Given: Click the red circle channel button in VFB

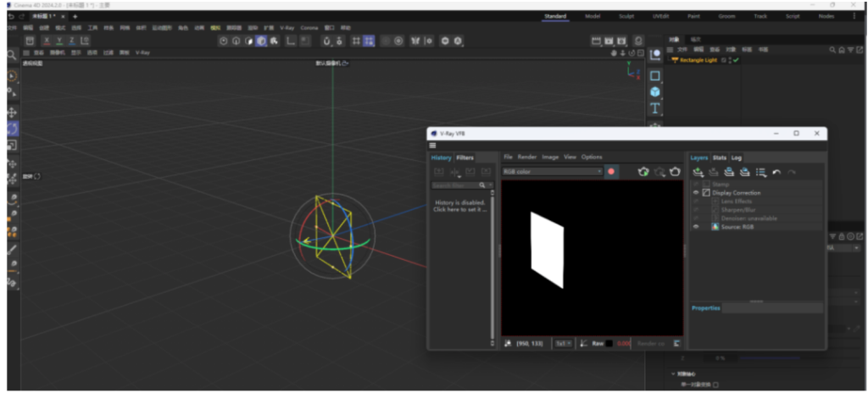Looking at the screenshot, I should point(611,172).
